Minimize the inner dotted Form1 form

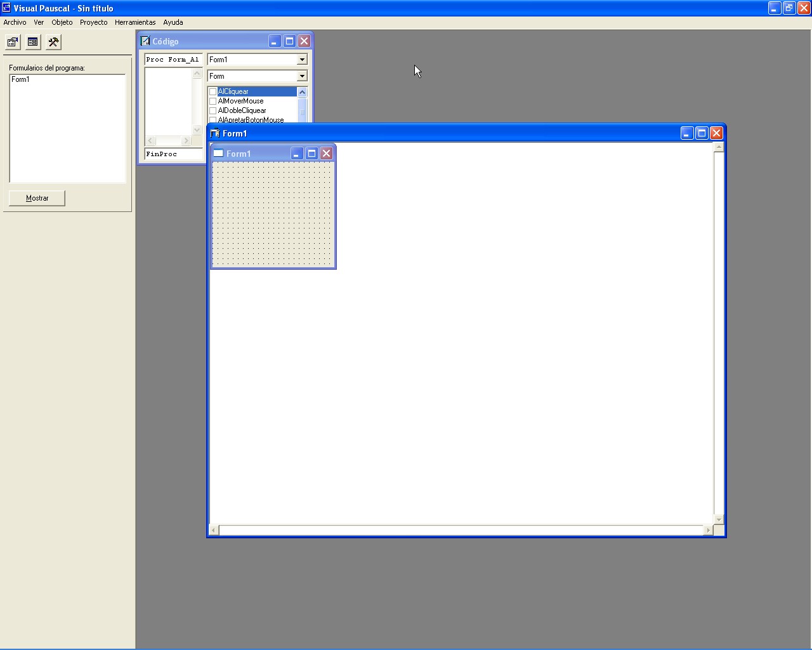coord(297,154)
